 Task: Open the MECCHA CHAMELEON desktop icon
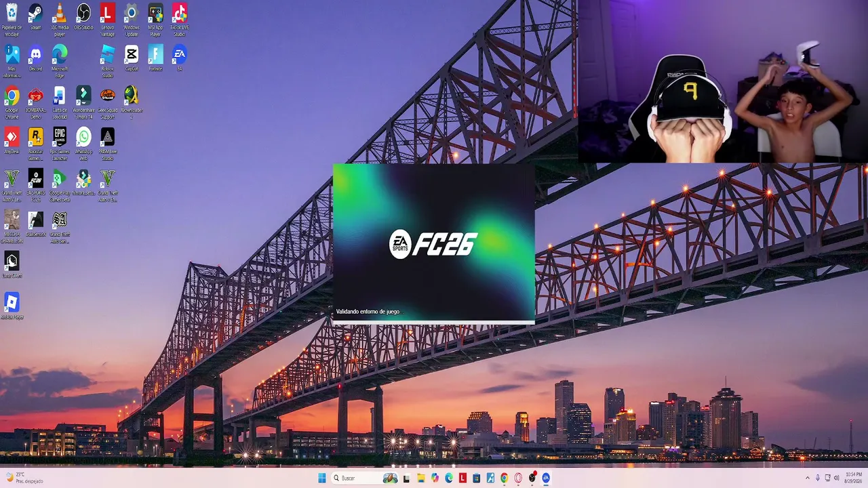point(12,227)
